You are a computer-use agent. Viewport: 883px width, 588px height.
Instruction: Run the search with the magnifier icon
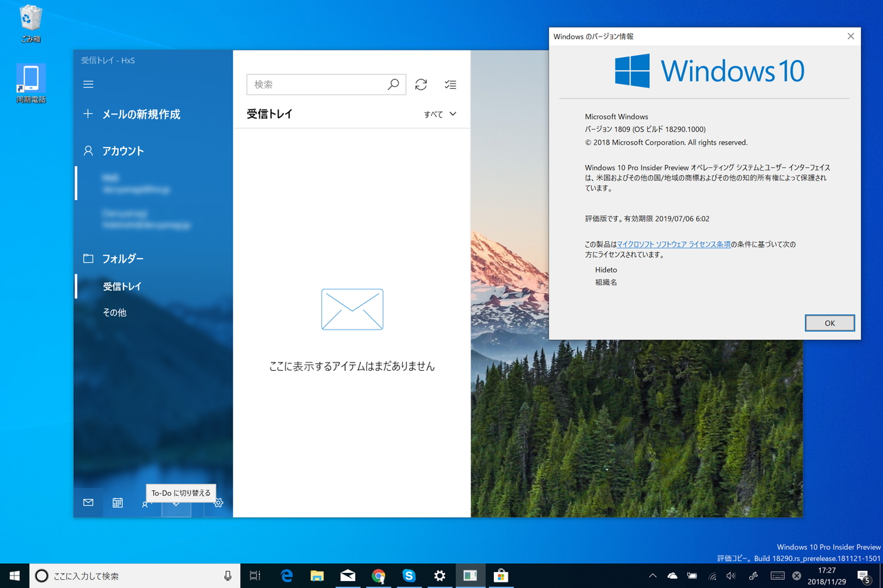click(x=393, y=84)
